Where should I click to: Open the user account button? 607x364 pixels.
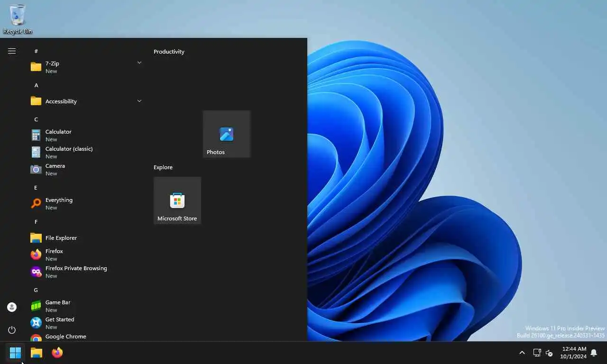click(12, 307)
